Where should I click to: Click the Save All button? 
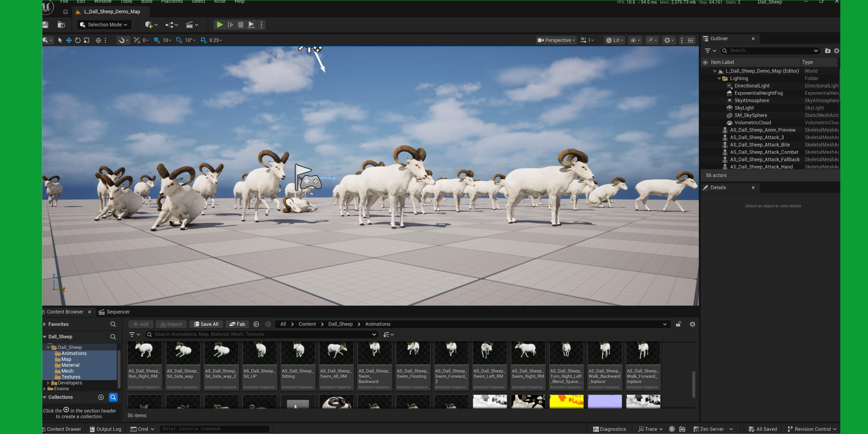(206, 324)
